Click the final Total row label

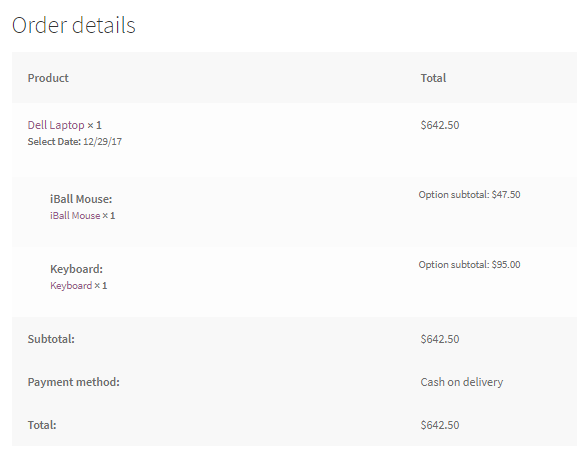[42, 425]
